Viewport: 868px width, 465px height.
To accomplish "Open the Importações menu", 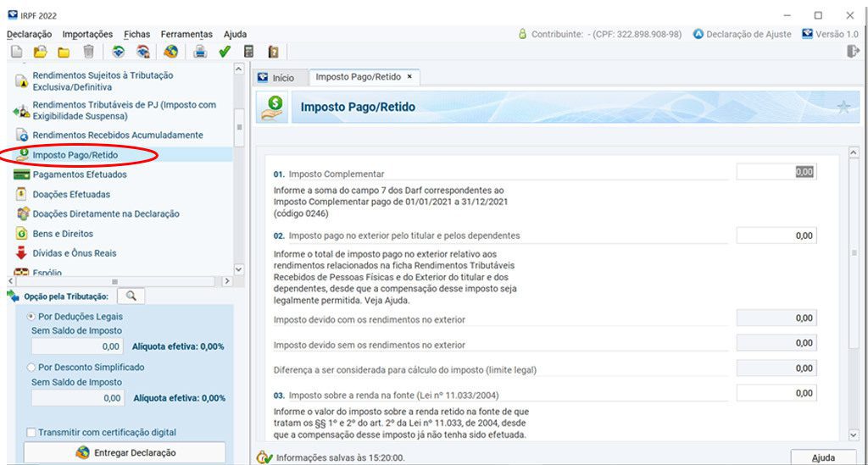I will click(x=87, y=34).
